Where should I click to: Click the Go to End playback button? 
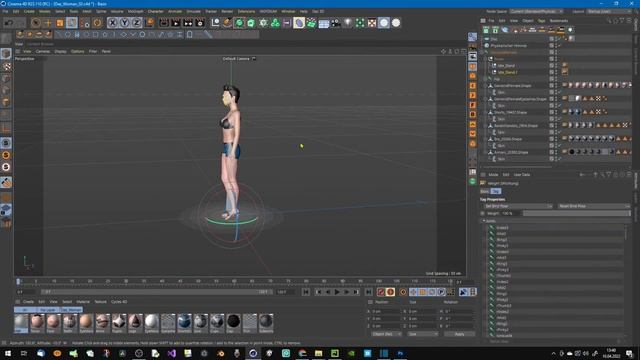[368, 292]
